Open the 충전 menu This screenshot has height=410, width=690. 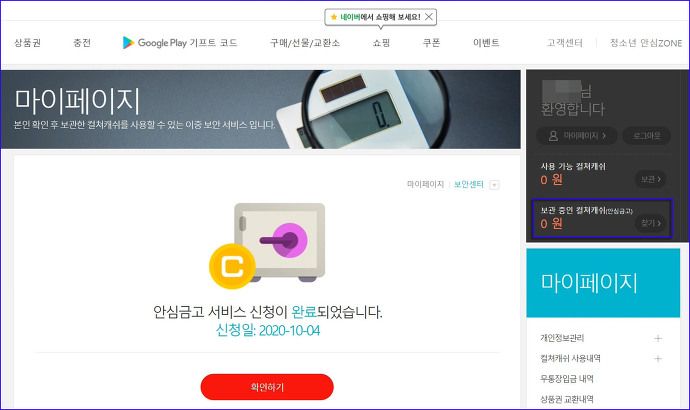tap(82, 43)
